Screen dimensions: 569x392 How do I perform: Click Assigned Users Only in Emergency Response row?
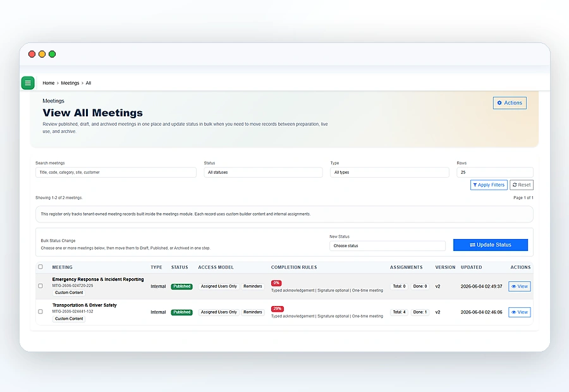219,286
